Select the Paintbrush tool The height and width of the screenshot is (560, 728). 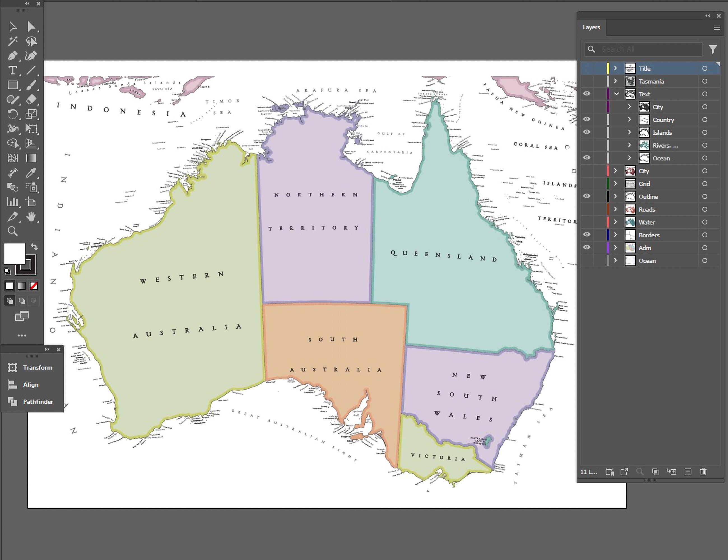31,85
